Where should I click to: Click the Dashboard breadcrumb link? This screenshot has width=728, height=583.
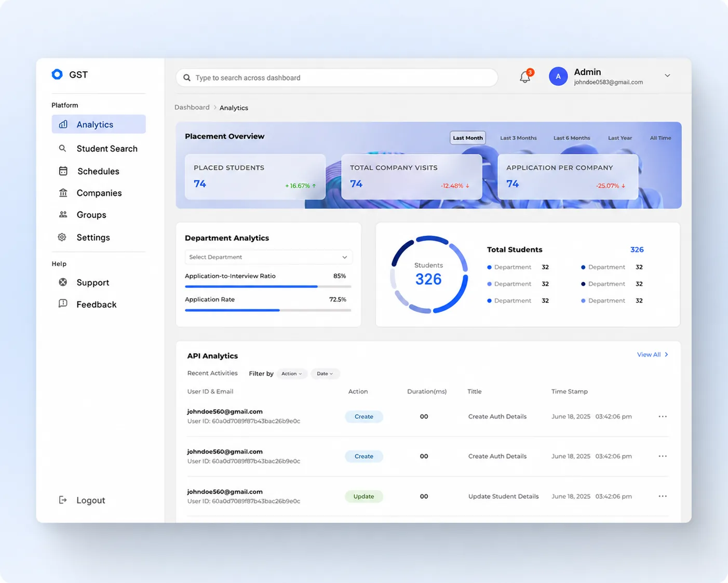tap(192, 108)
